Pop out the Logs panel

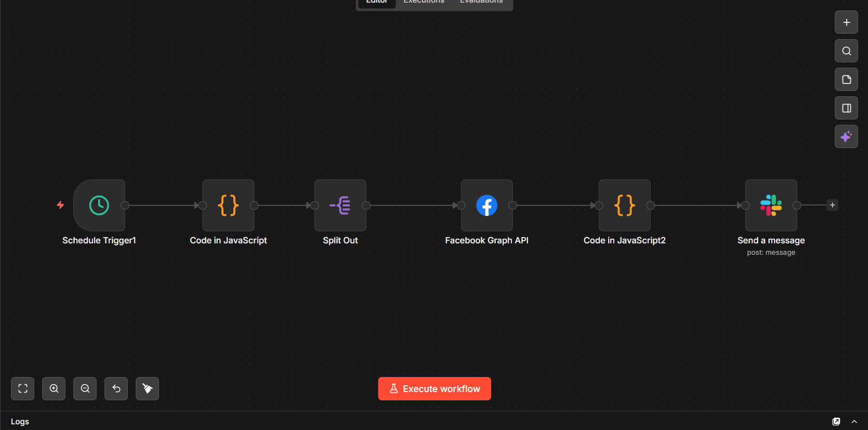tap(836, 422)
